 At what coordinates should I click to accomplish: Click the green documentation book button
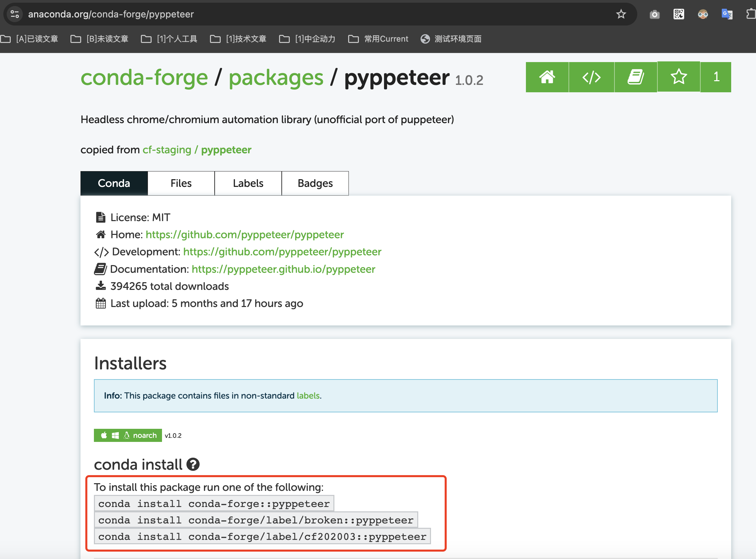pos(636,77)
